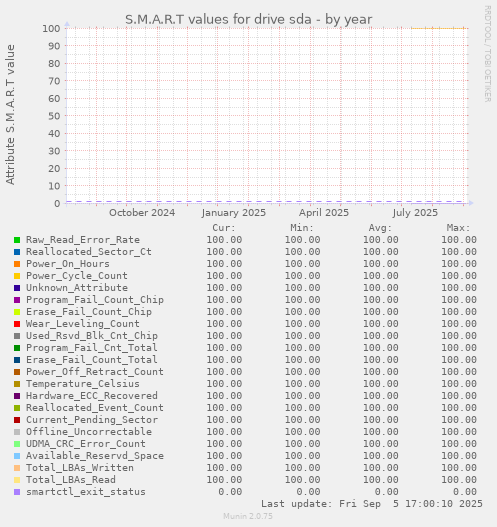Click the red Wear_Leveling_Count legend swatch
The width and height of the screenshot is (497, 527).
point(17,324)
